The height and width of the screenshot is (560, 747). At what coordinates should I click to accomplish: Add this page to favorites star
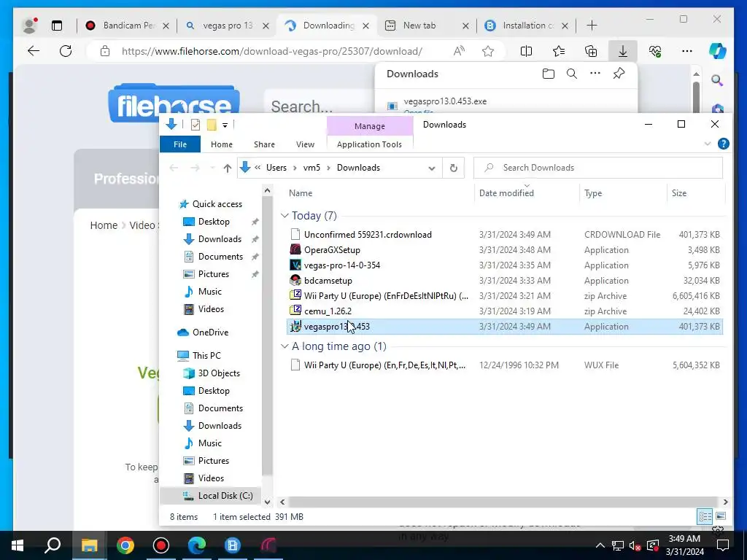click(x=488, y=51)
